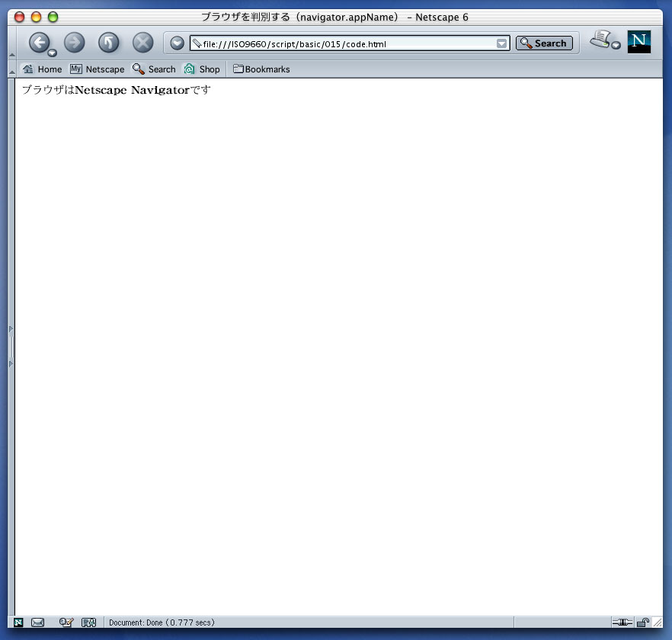Click the 'です' text at the end of the line
This screenshot has height=640, width=672.
[x=200, y=90]
